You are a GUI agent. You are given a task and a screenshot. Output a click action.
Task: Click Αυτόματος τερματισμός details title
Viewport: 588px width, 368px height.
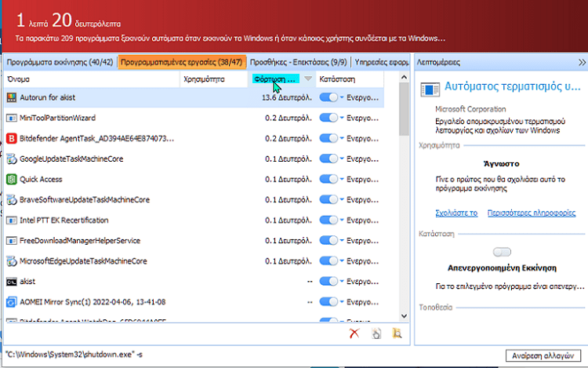click(x=513, y=86)
